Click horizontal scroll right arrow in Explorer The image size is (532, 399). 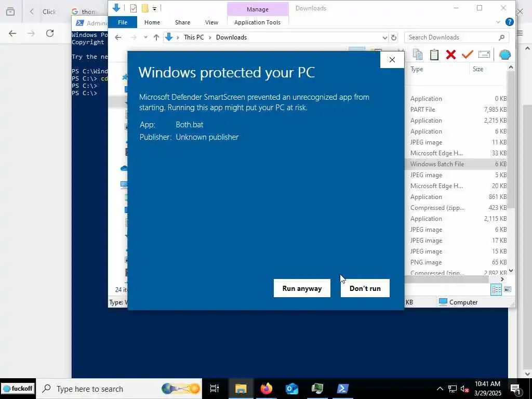[502, 279]
